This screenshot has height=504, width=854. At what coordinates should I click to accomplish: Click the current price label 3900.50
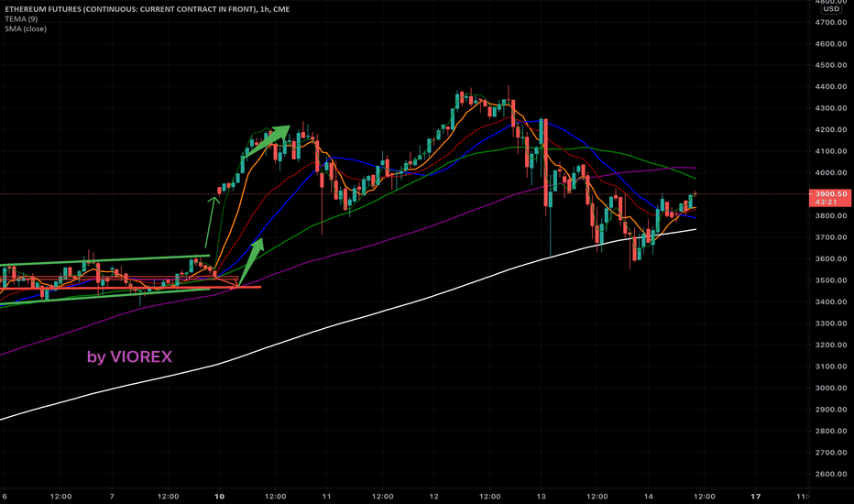(830, 194)
